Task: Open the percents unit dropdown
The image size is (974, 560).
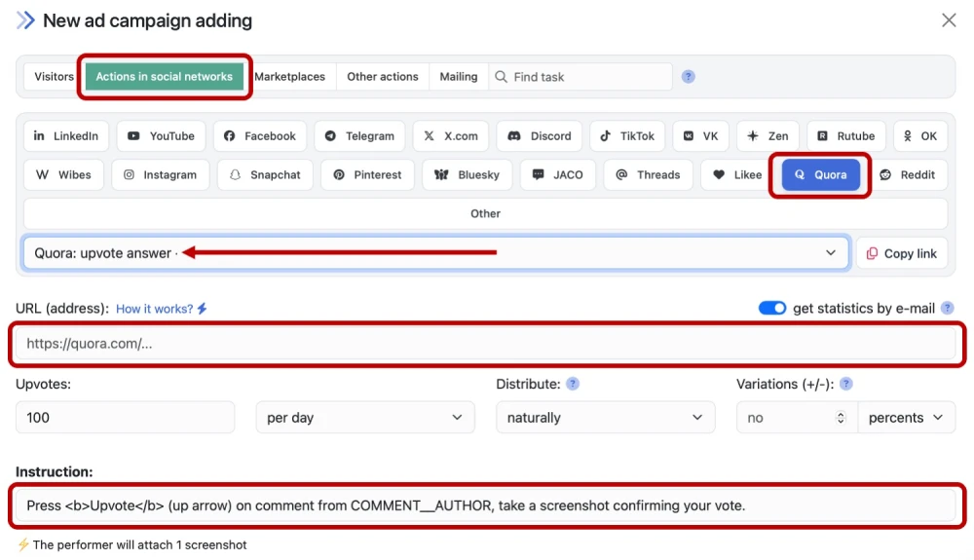Action: [x=906, y=417]
